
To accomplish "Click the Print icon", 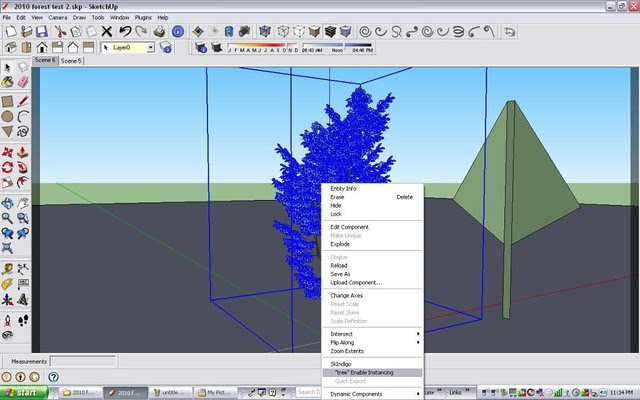I will coord(159,31).
